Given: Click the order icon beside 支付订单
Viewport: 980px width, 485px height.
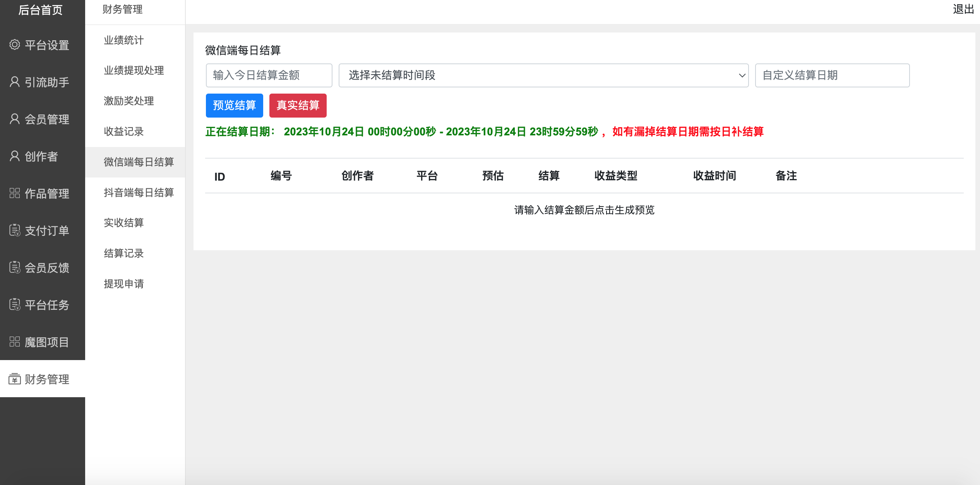Looking at the screenshot, I should [15, 231].
